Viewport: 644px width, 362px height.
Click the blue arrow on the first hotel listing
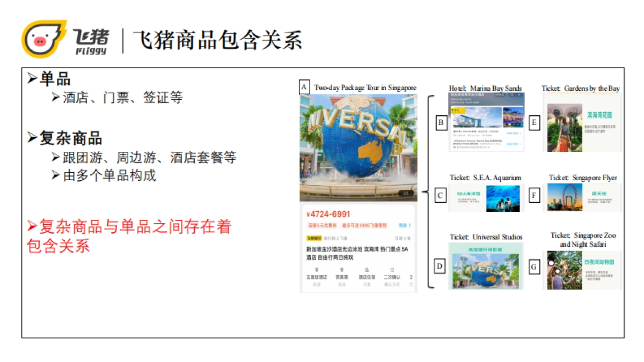(x=520, y=134)
